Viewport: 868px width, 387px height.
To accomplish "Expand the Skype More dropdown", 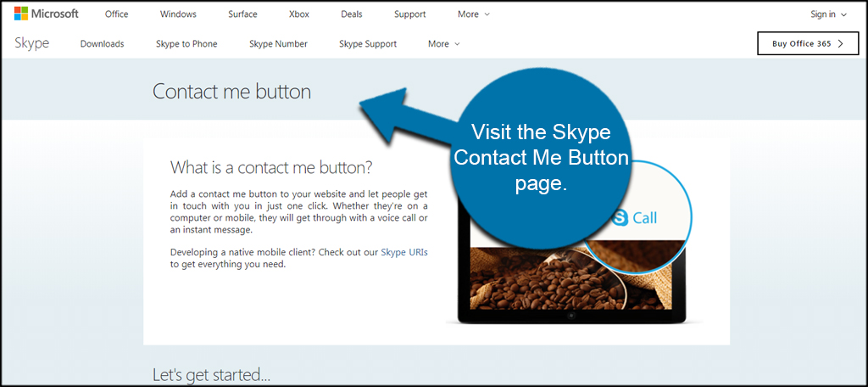I will [444, 44].
